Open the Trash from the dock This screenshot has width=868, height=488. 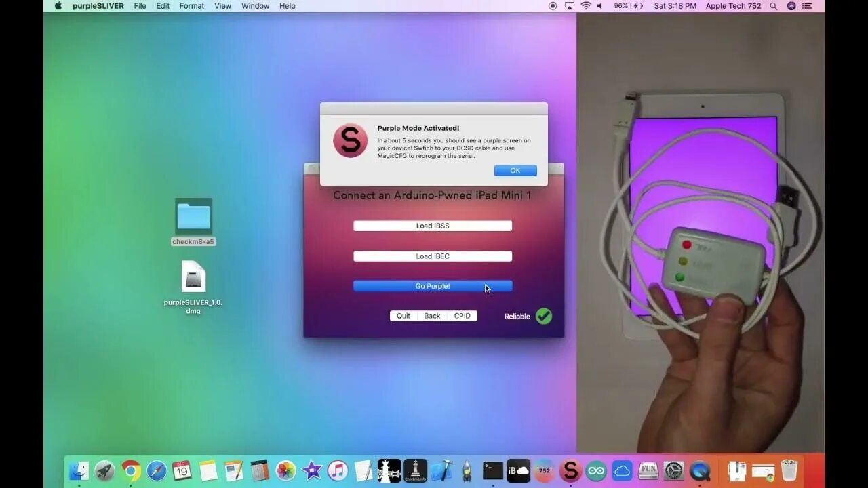pyautogui.click(x=789, y=470)
